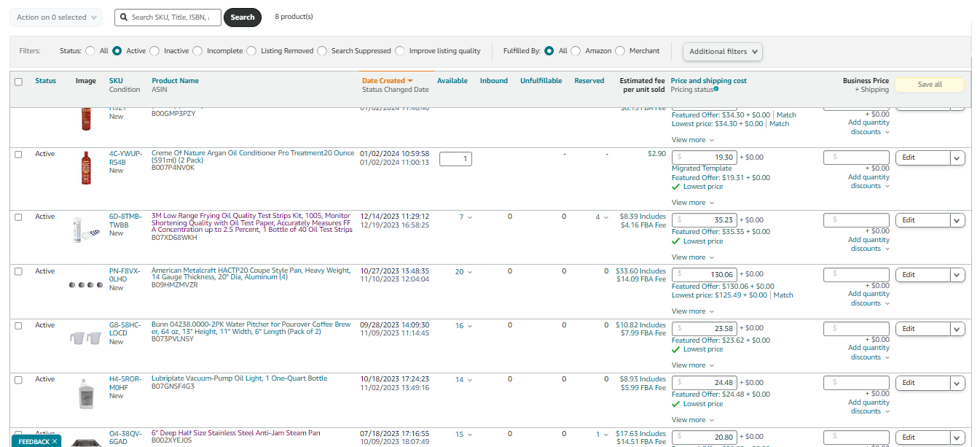The image size is (980, 447).
Task: Click the Search button
Action: (243, 18)
